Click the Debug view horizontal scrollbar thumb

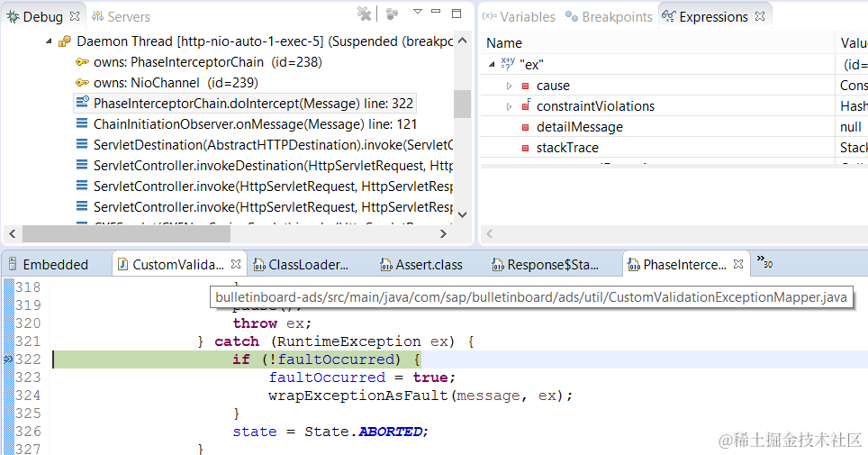[126, 234]
